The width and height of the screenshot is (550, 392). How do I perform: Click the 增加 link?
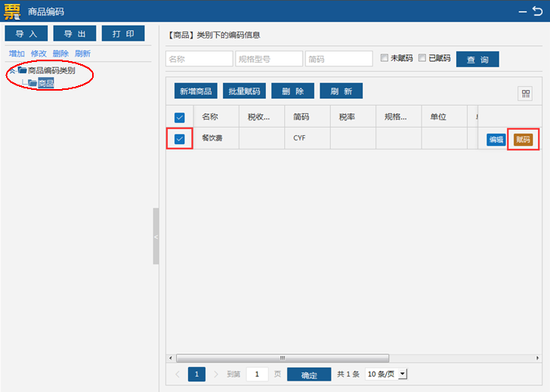pyautogui.click(x=17, y=54)
